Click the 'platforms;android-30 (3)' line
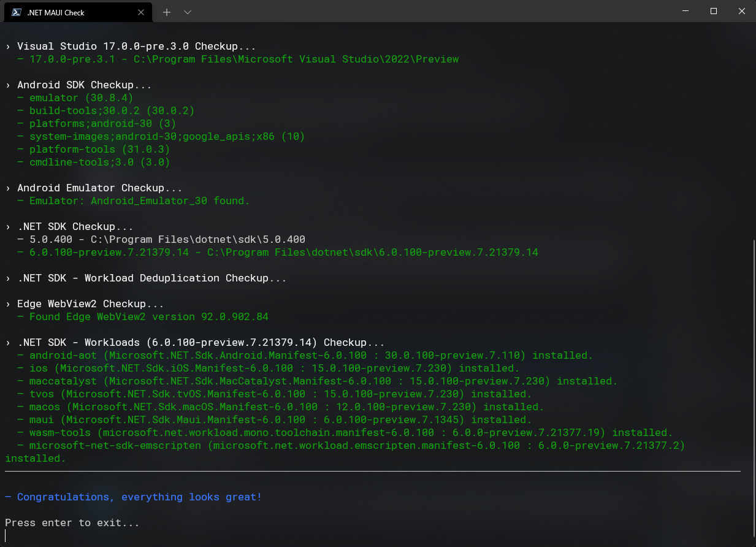Viewport: 756px width, 547px height. click(97, 124)
